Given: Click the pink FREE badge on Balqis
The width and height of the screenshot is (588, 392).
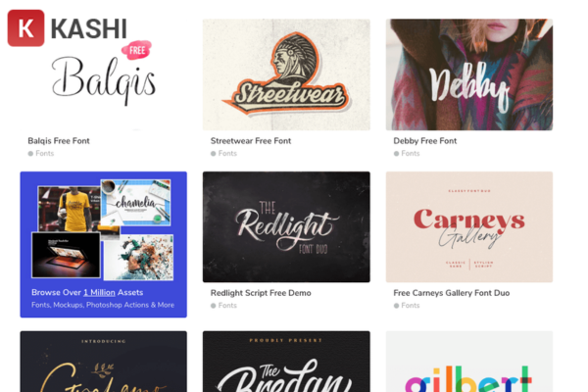Looking at the screenshot, I should pos(136,50).
